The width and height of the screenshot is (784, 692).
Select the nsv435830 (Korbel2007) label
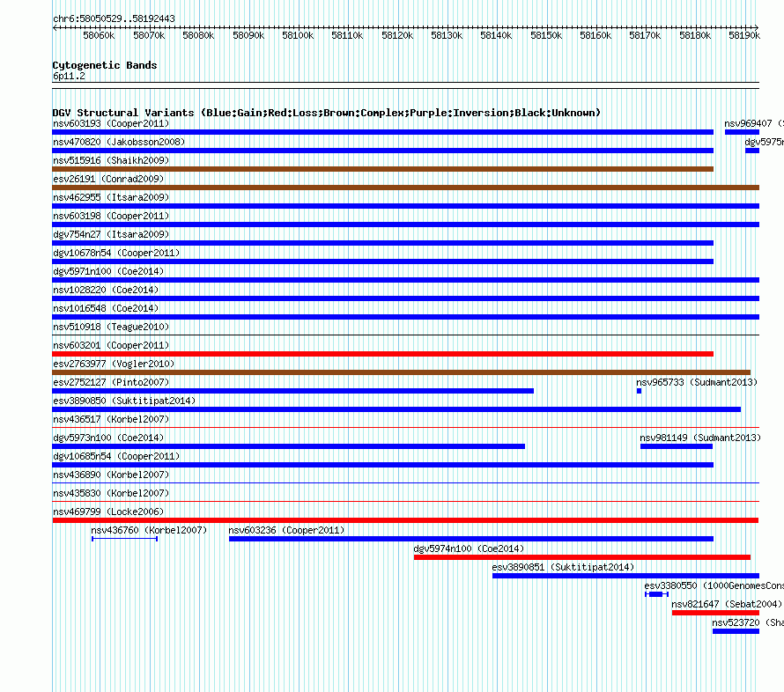click(111, 493)
